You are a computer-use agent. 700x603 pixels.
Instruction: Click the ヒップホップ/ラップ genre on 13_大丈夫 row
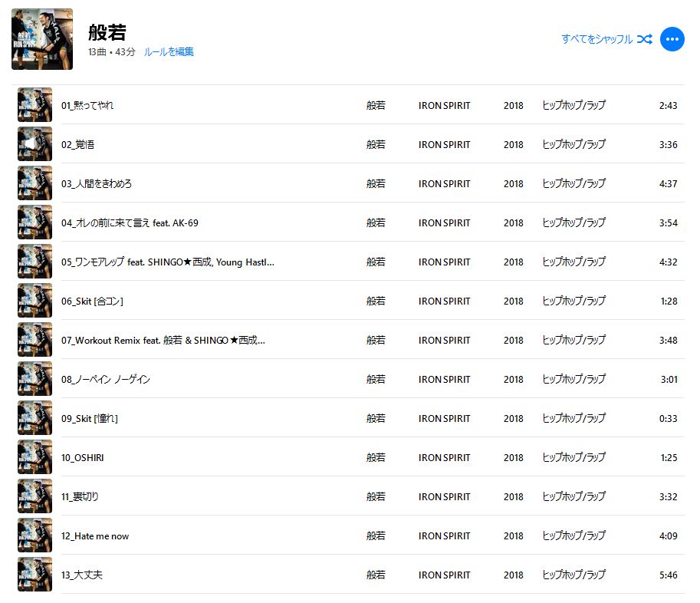coord(573,575)
